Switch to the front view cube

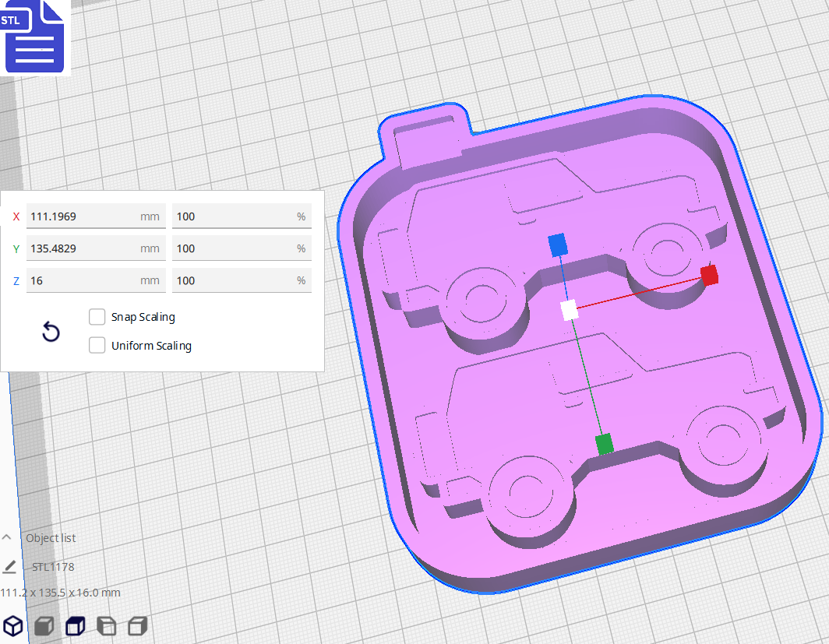[x=44, y=625]
